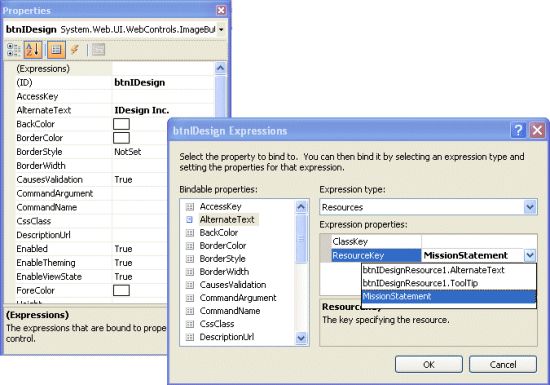Click the icon beside CausesValidation in bindable list

pos(189,285)
